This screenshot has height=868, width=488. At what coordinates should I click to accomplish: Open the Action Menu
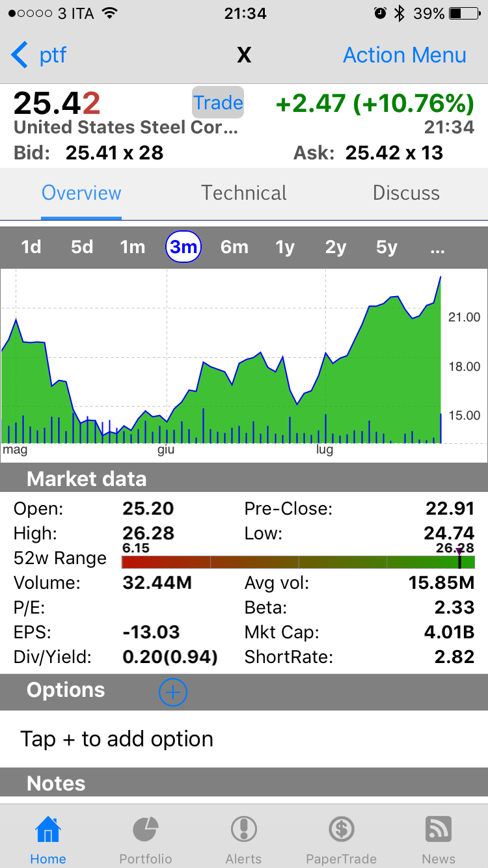click(x=404, y=55)
